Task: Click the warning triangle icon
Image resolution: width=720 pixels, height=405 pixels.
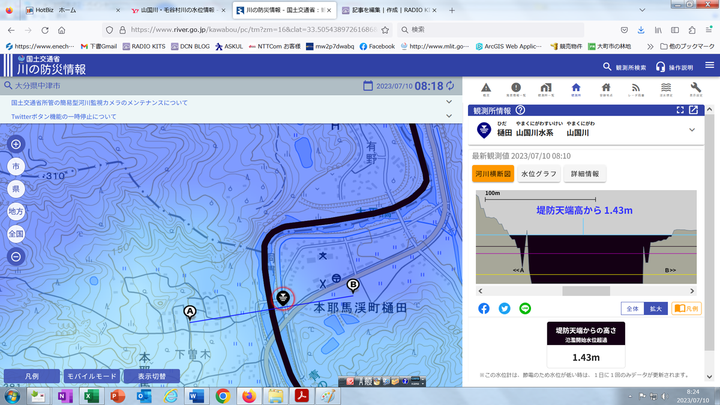Action: tap(486, 89)
